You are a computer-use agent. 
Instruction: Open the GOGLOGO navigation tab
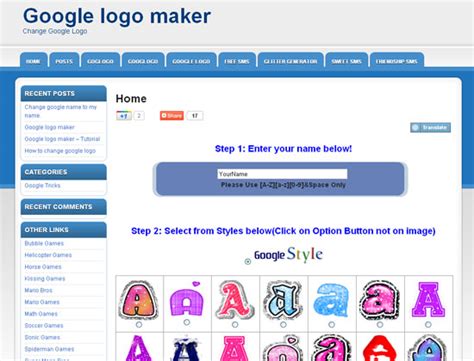[100, 61]
